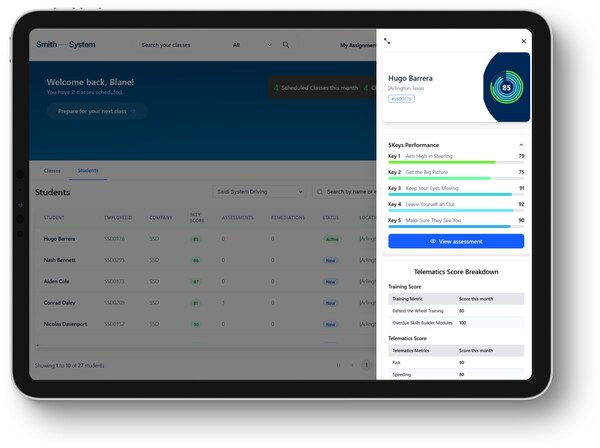Click the magnifier icon beside the class search
600x448 pixels.
pyautogui.click(x=286, y=45)
